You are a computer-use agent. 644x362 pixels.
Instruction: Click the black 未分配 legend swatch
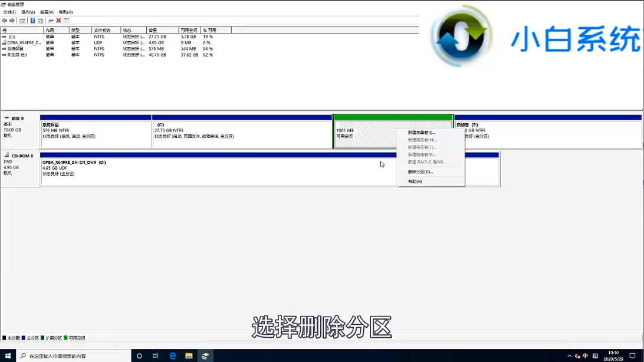tap(4, 338)
